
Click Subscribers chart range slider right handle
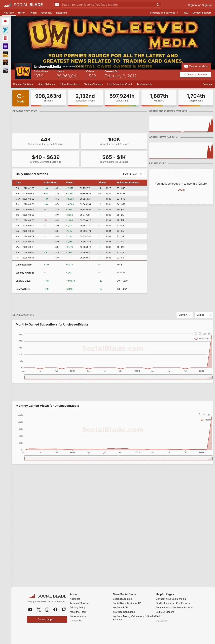[212, 377]
